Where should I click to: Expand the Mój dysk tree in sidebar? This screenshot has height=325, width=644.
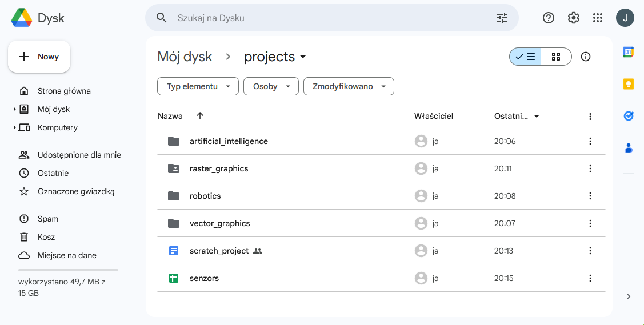tap(15, 109)
